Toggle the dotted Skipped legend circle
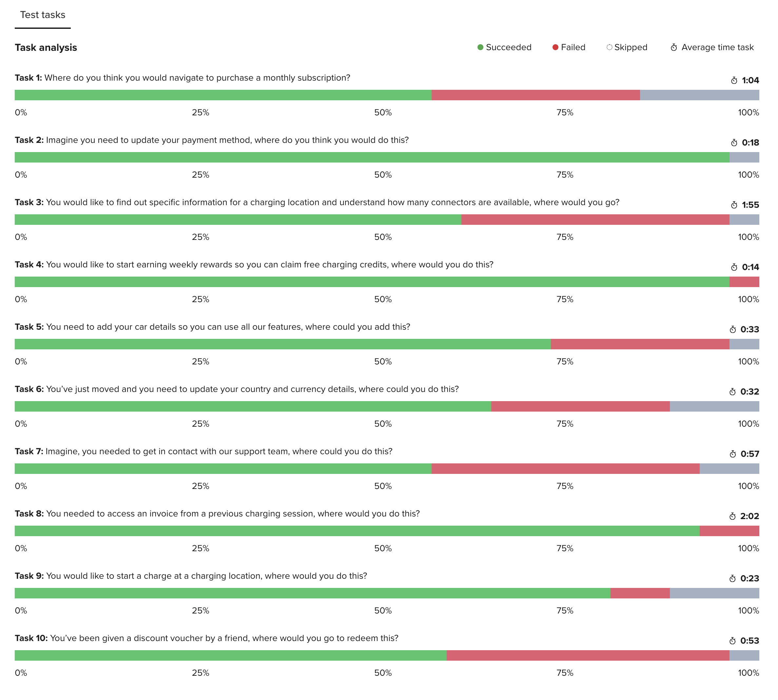 tap(609, 47)
